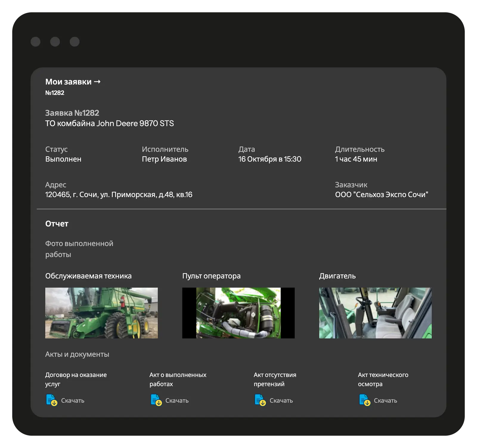Click the arrow next to Мои заявки
Viewport: 477px width, 448px height.
point(97,82)
